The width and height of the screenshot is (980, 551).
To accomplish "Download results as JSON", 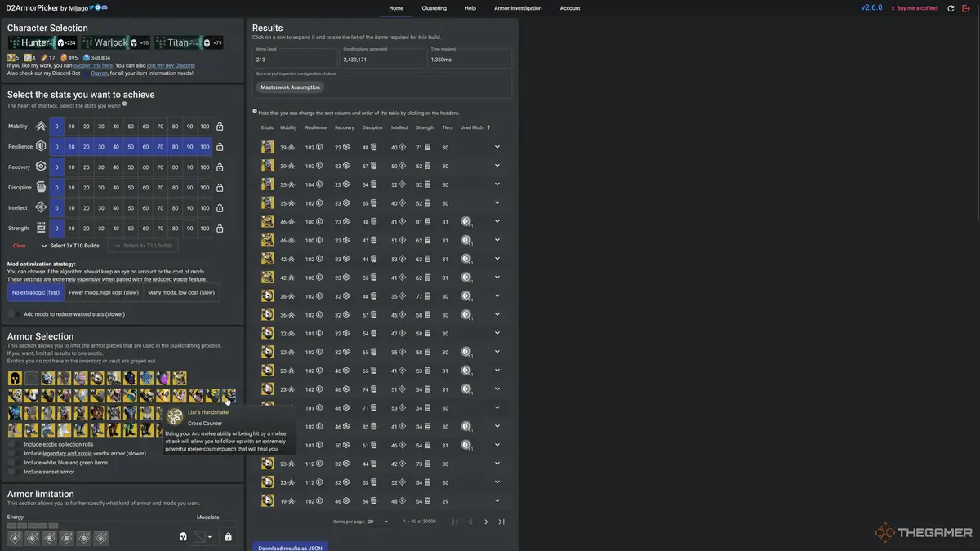I will pos(290,547).
